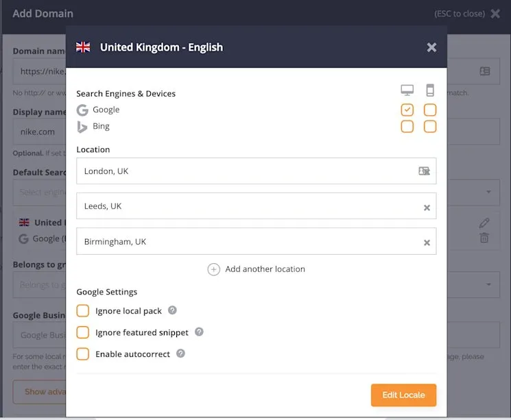This screenshot has width=511, height=420.
Task: Click Add another location link
Action: (265, 269)
